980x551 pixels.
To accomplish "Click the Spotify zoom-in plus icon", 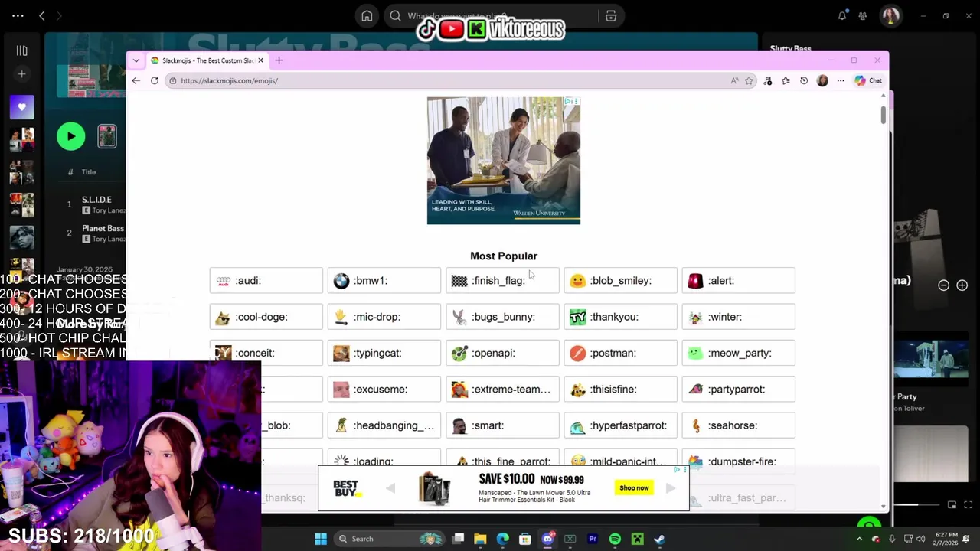I will coord(962,285).
